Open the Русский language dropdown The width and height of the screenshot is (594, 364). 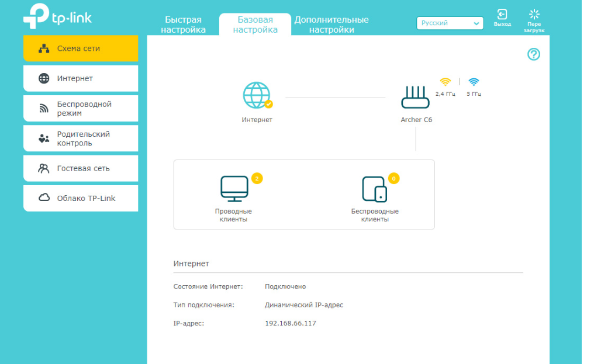(x=450, y=23)
